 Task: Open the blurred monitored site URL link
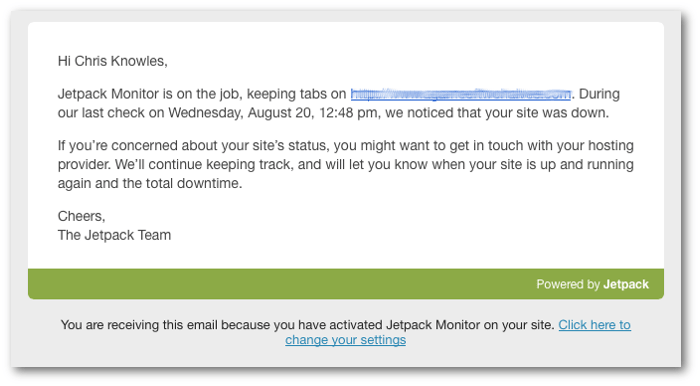click(461, 94)
